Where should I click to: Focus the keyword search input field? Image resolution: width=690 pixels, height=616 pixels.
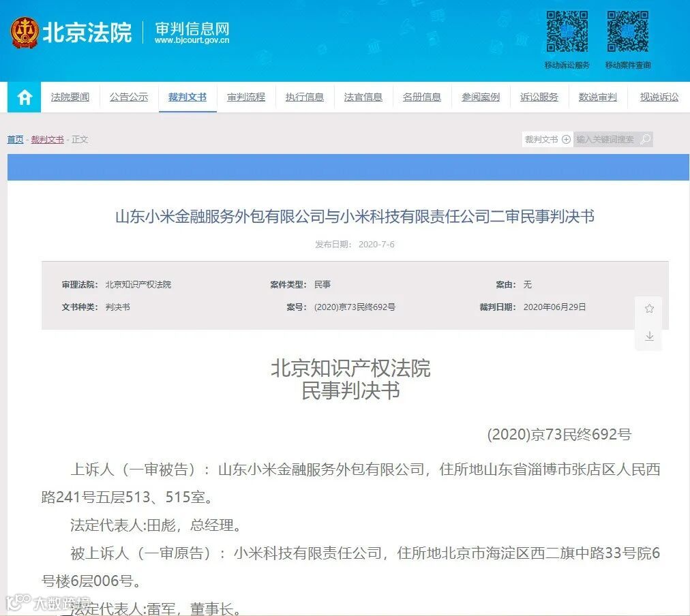click(606, 140)
